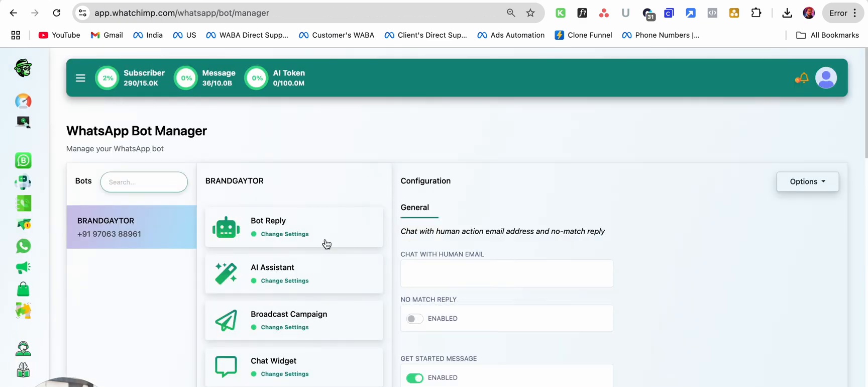
Task: Click the Chat With Human Email field
Action: point(507,273)
